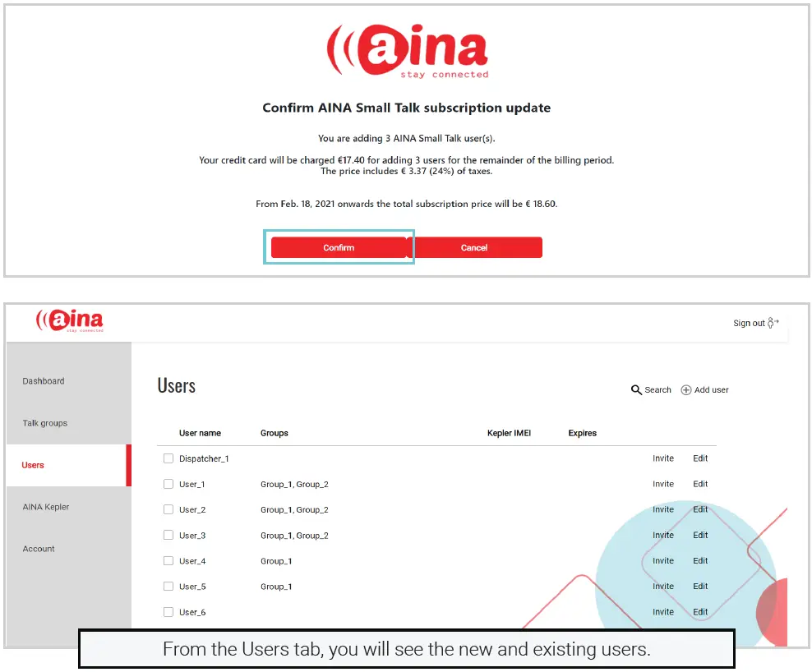
Task: Click the Add user plus icon
Action: 686,390
